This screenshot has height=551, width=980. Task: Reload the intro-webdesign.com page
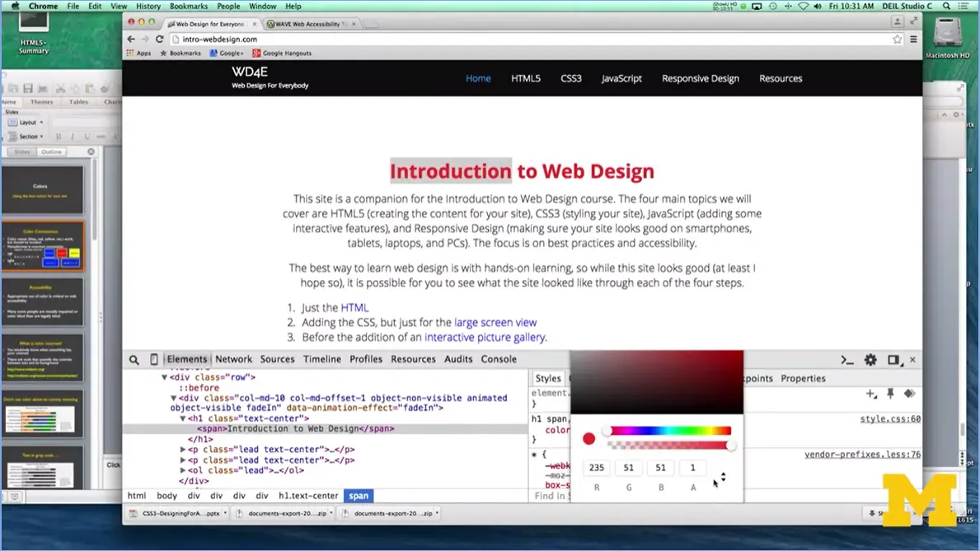click(159, 38)
